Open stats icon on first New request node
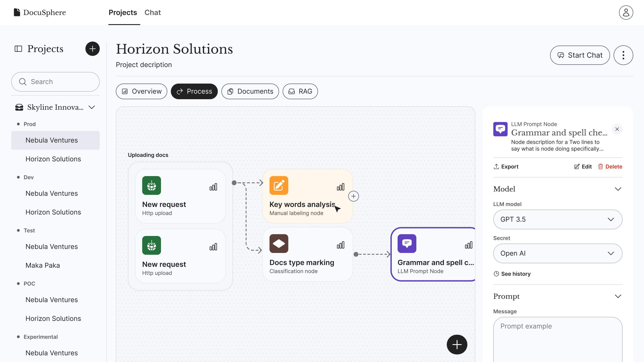 [213, 187]
